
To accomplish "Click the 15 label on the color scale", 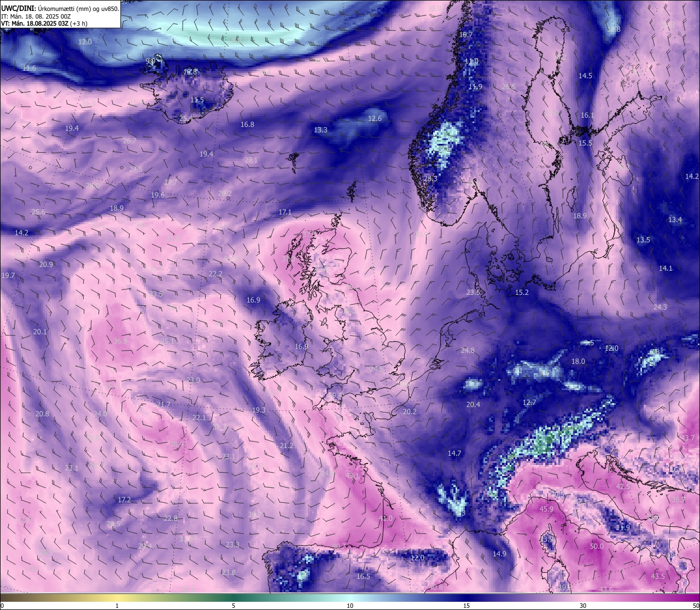I will [466, 606].
